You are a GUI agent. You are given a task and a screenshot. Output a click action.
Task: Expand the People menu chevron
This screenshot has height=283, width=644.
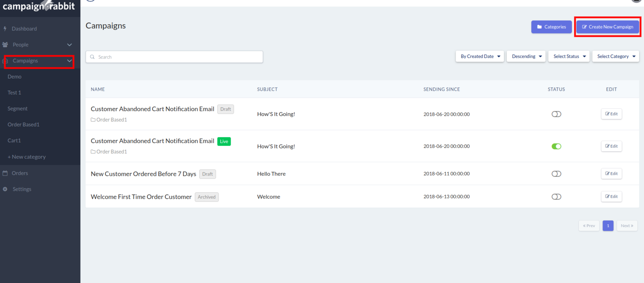click(69, 45)
